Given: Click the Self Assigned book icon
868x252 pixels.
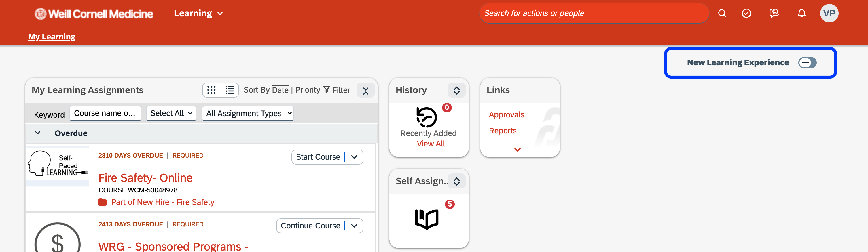Looking at the screenshot, I should 427,219.
